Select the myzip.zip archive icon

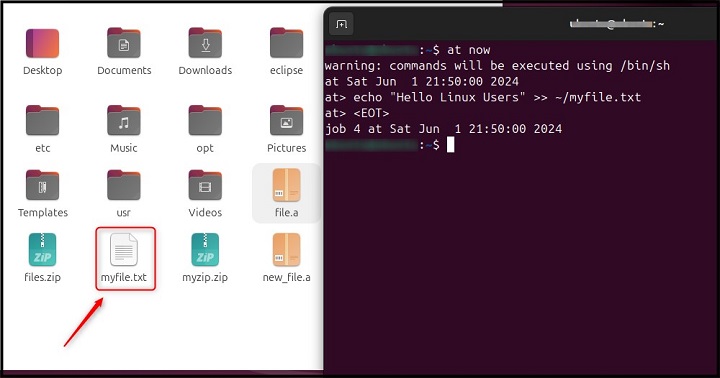(x=205, y=249)
